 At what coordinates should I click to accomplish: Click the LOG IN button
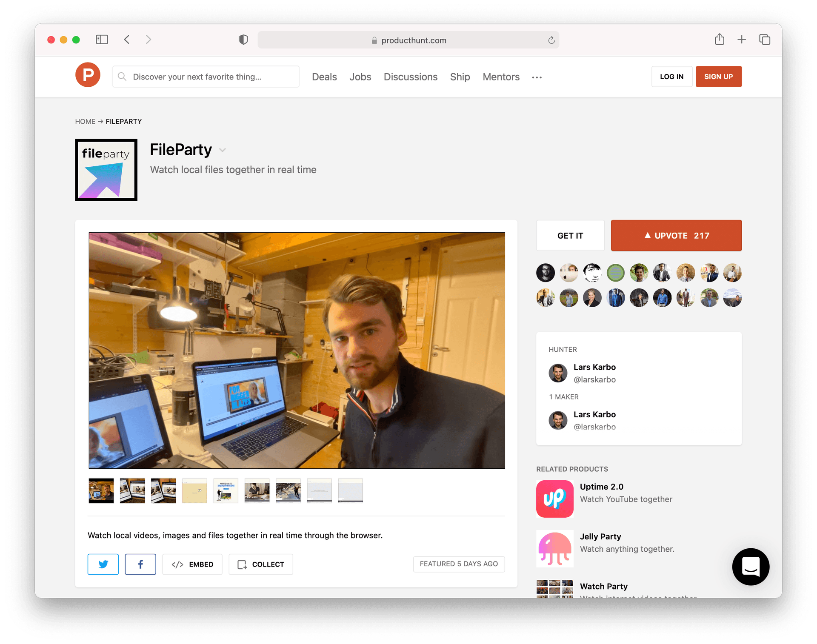(x=672, y=77)
